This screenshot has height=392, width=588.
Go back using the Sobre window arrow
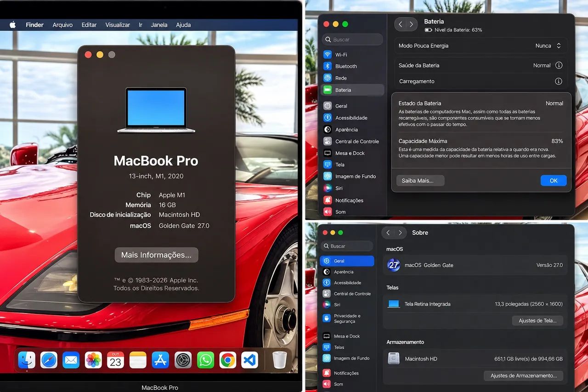click(388, 233)
